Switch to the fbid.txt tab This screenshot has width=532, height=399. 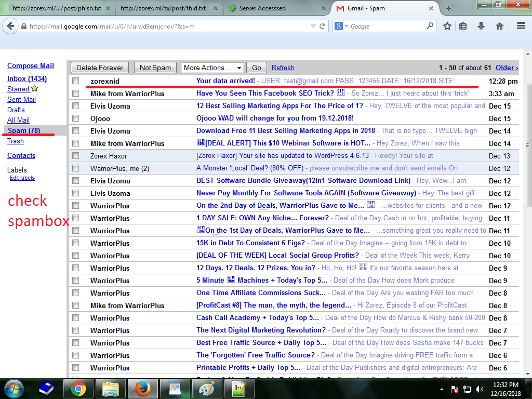[163, 8]
